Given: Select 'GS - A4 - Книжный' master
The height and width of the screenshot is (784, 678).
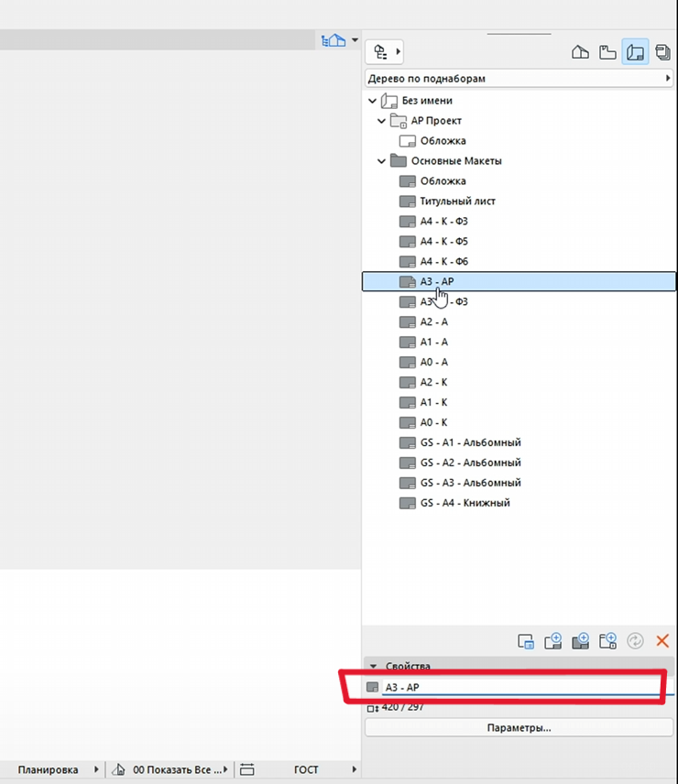Looking at the screenshot, I should [465, 503].
